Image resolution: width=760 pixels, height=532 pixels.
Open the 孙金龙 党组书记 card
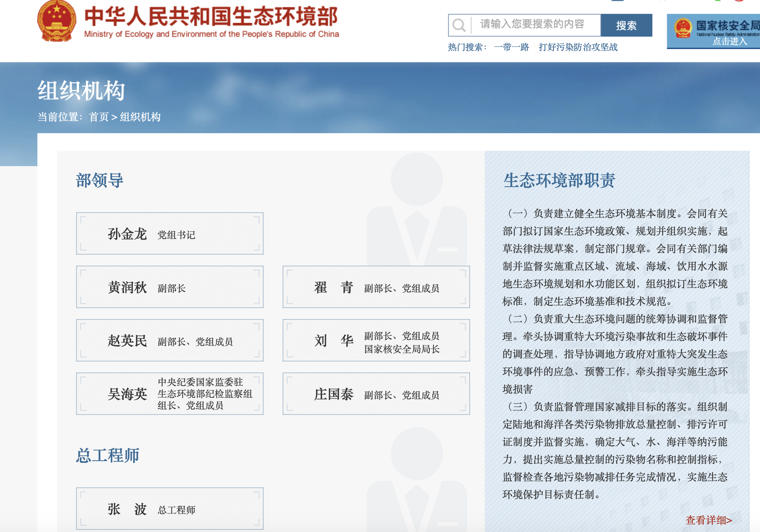coord(170,233)
